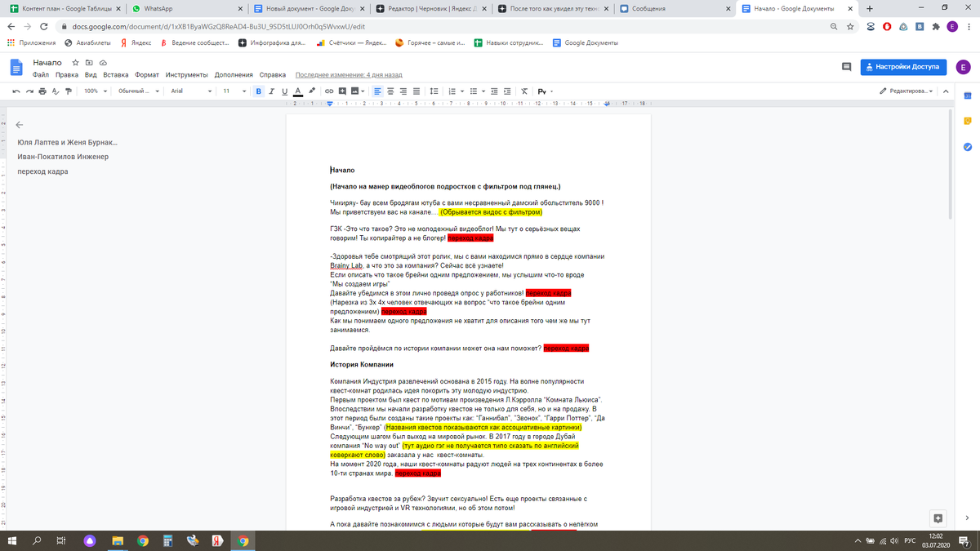Go to outline item Иван-Покатилов Инженер
980x551 pixels.
click(63, 157)
